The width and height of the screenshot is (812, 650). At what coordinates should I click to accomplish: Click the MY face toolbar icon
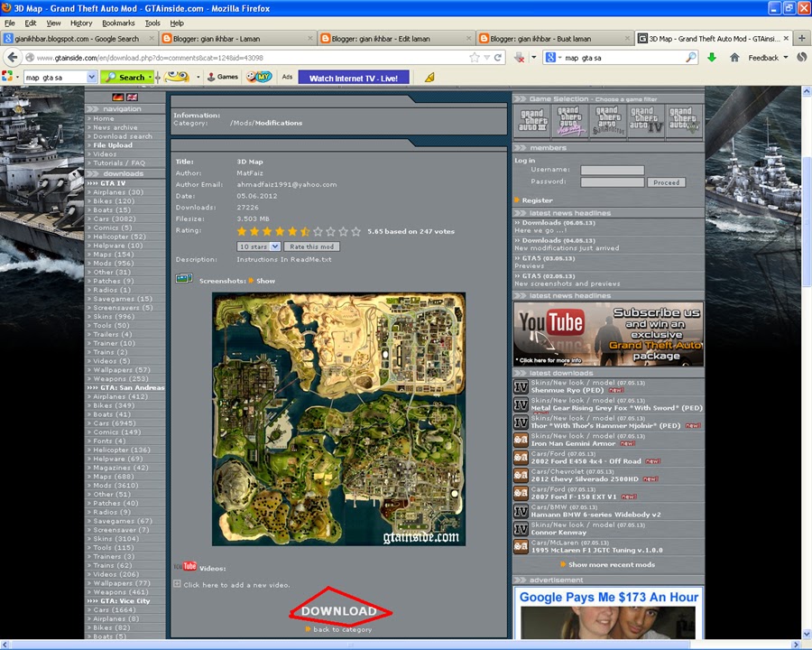click(x=259, y=77)
